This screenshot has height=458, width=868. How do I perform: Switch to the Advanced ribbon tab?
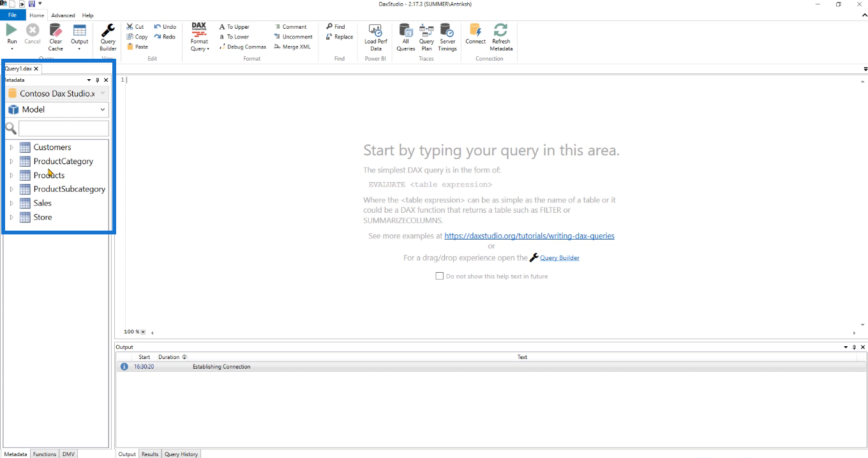pyautogui.click(x=63, y=15)
